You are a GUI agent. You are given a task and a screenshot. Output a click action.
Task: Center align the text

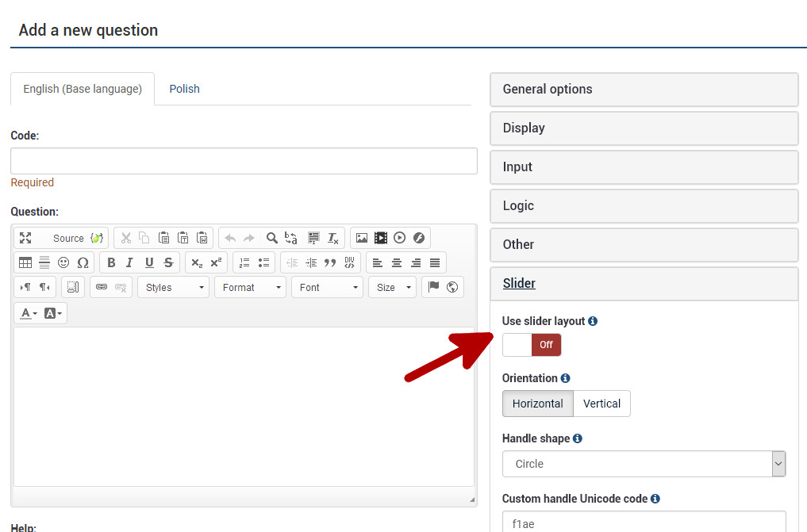coord(397,262)
